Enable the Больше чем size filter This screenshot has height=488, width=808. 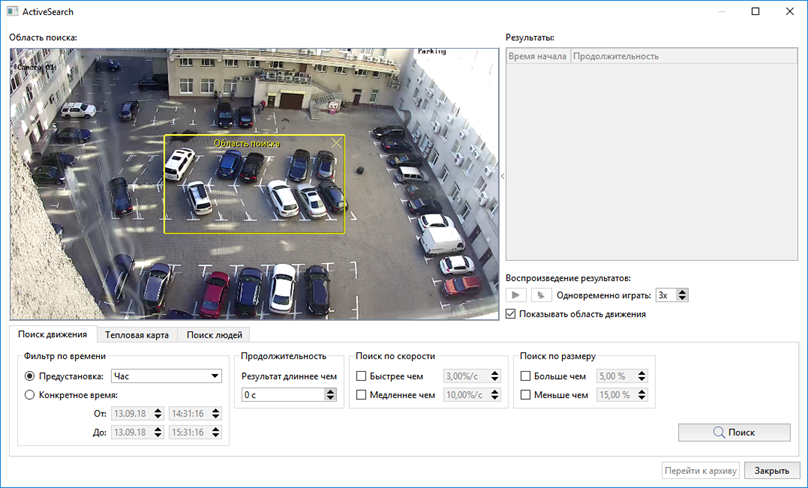click(526, 377)
